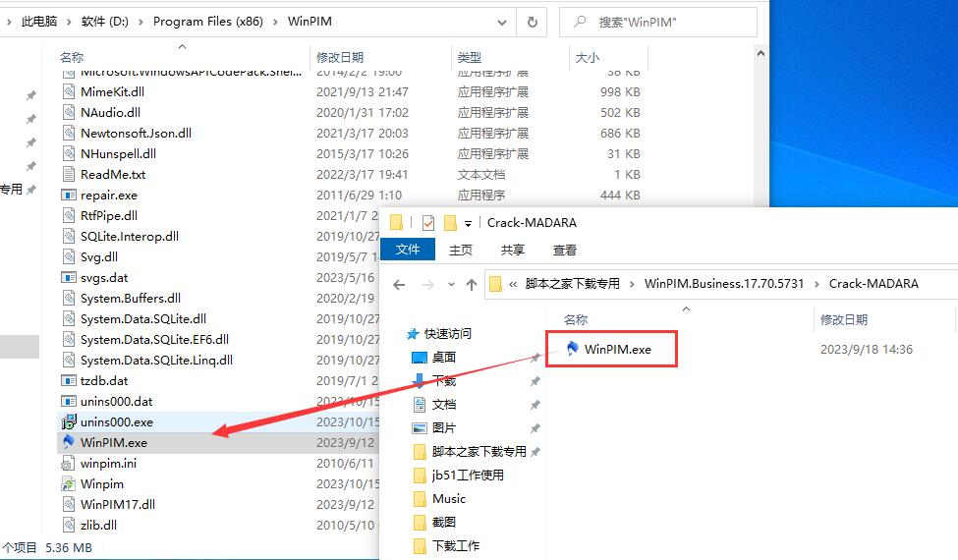Expand the chevron after 软件 (D:) breadcrumb
958x560 pixels.
click(x=141, y=22)
